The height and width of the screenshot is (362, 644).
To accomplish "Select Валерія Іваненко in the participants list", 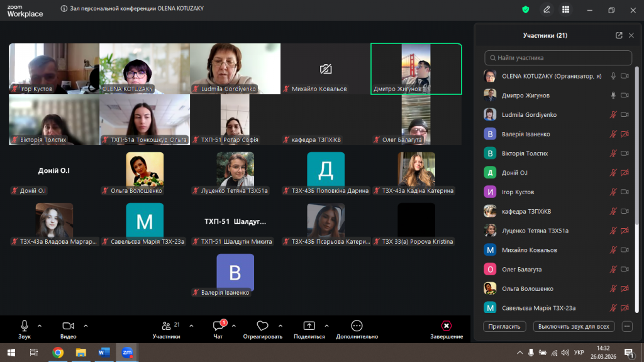I will point(526,134).
